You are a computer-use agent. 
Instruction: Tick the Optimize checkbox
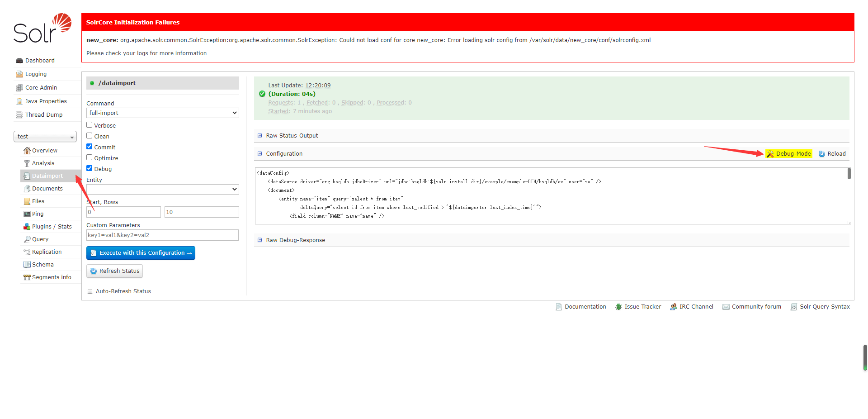(x=90, y=158)
